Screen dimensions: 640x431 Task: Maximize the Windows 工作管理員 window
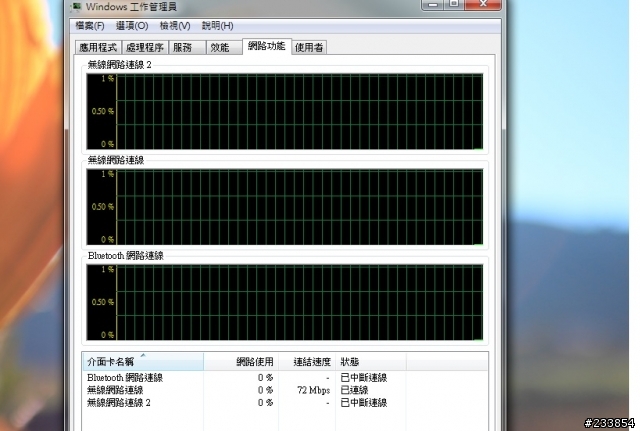[x=454, y=4]
